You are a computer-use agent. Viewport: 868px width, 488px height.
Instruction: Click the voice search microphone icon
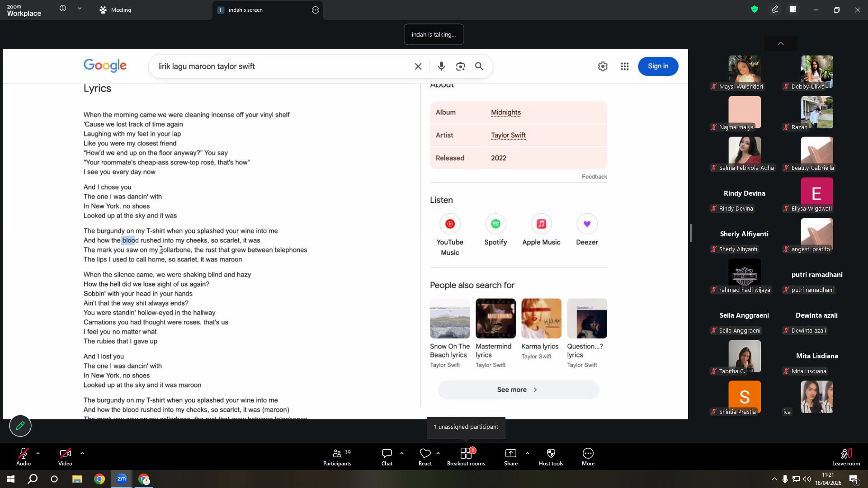click(x=442, y=66)
